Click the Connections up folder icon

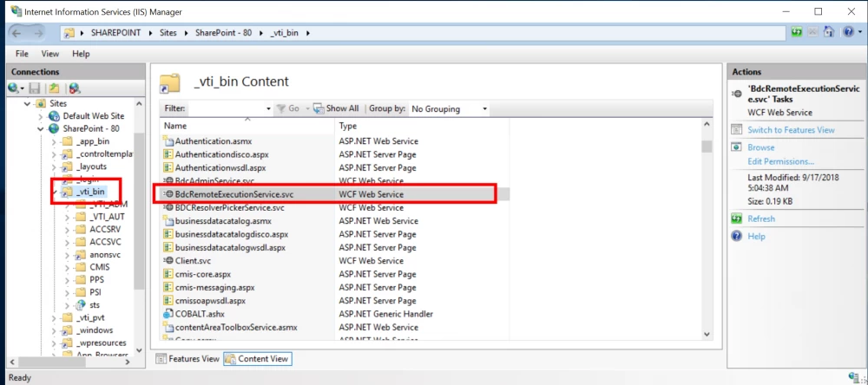coord(54,88)
